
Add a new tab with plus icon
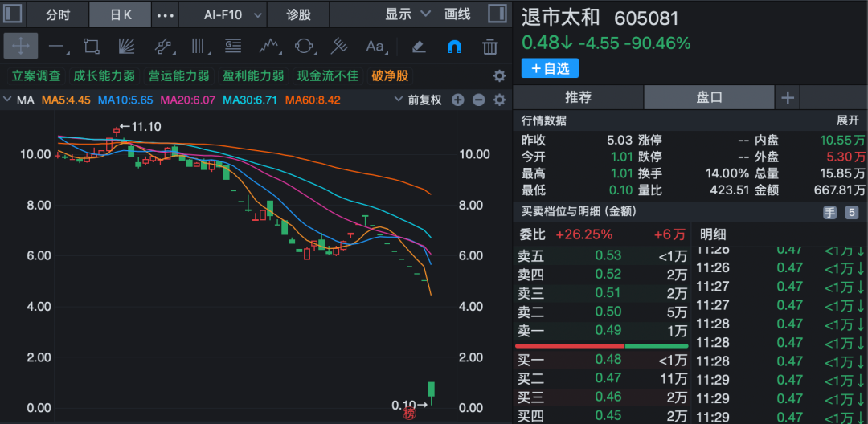[x=787, y=99]
